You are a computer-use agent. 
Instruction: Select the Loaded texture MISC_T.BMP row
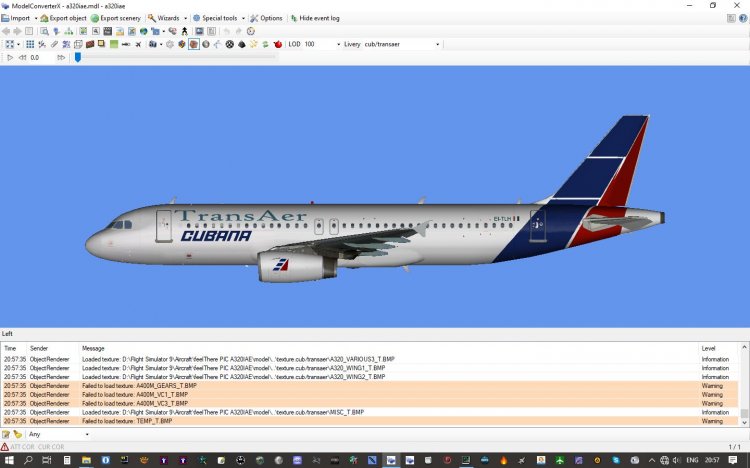pyautogui.click(x=370, y=412)
